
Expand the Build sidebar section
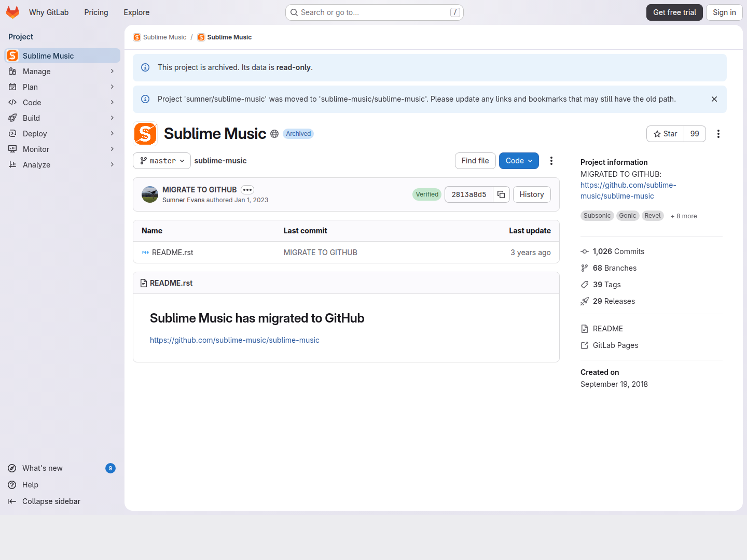point(62,118)
